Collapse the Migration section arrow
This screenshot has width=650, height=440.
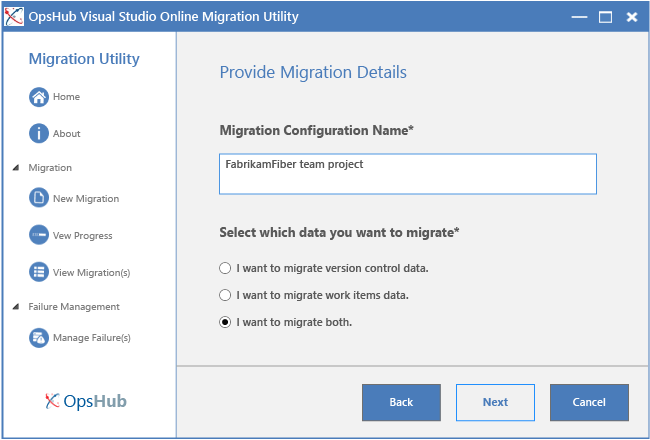pyautogui.click(x=16, y=168)
